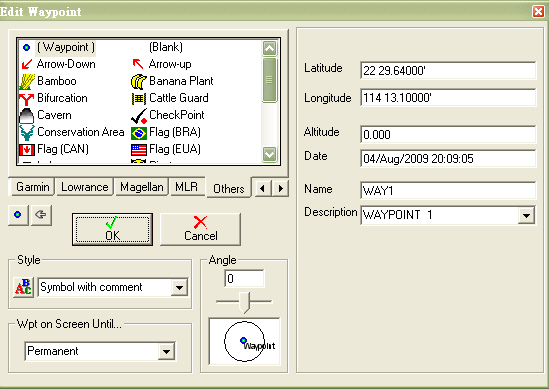Open the Description combo box arrow

[x=526, y=215]
